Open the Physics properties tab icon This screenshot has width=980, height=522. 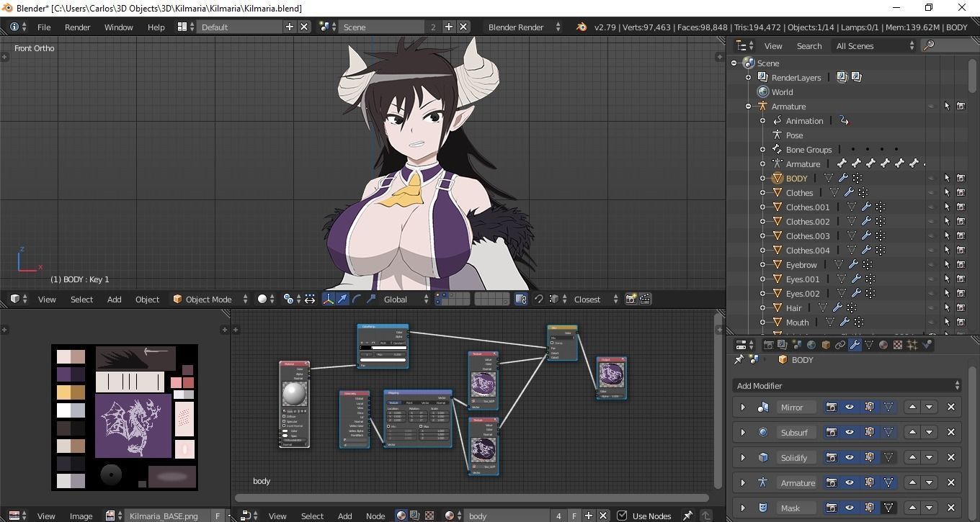point(927,345)
